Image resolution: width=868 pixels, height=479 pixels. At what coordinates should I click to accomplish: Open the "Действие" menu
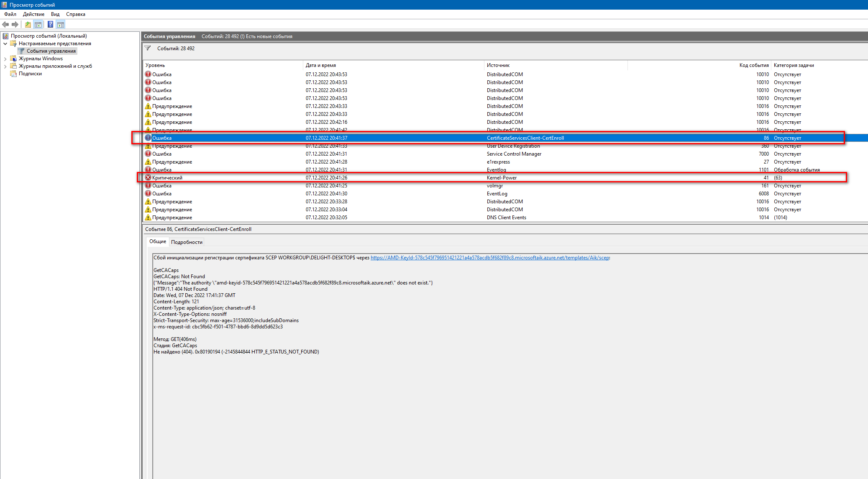[x=33, y=14]
